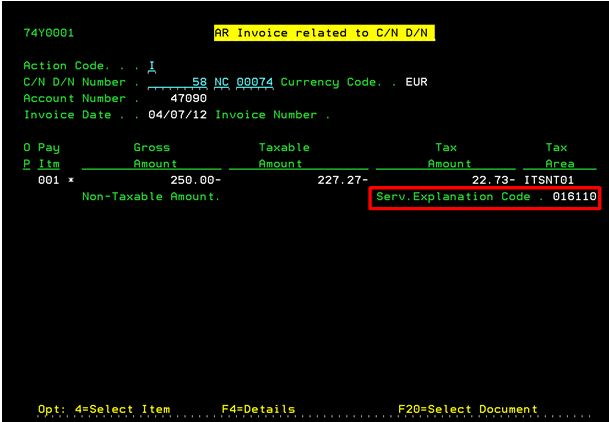609x422 pixels.
Task: Click the F4=Details function key label
Action: [x=258, y=409]
